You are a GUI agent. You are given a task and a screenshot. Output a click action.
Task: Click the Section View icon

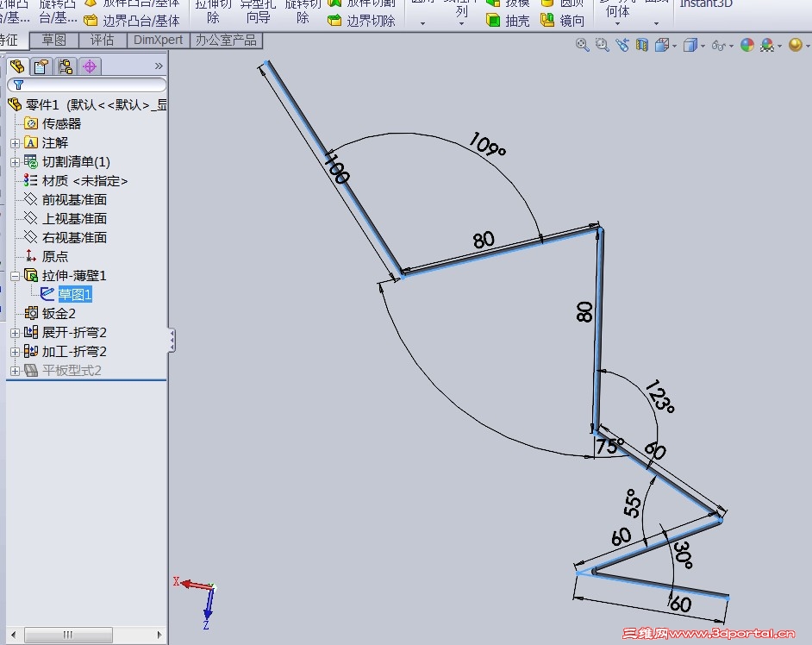642,45
